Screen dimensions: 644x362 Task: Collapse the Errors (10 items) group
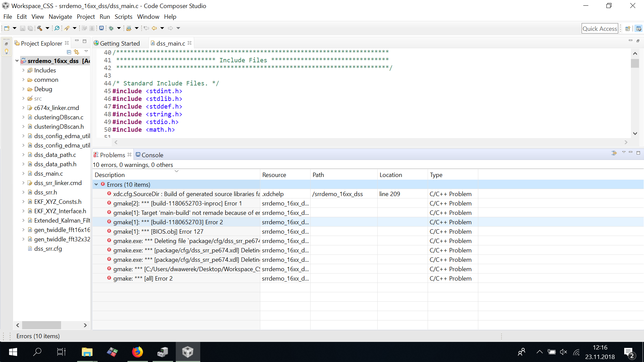click(96, 184)
